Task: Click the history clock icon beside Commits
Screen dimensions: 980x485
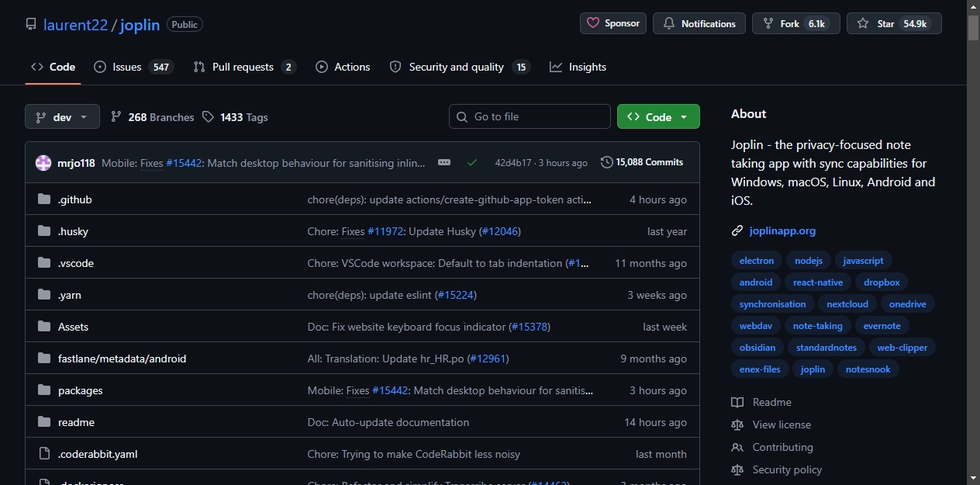Action: pos(606,162)
